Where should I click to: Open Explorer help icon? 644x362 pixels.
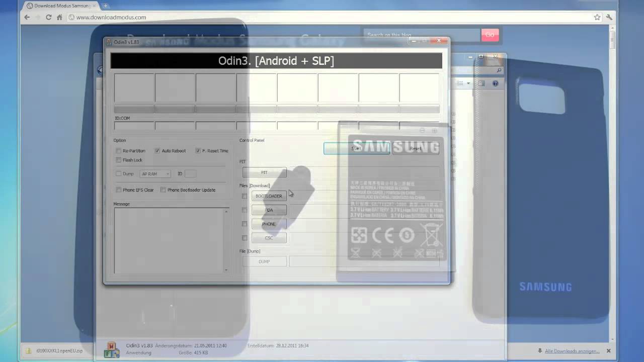tap(495, 83)
